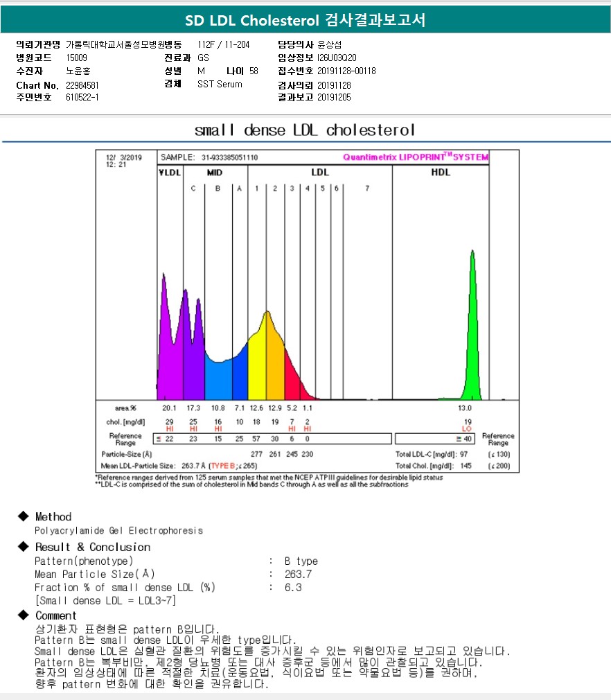Click the LDL subfraction band label '7'

coord(367,189)
